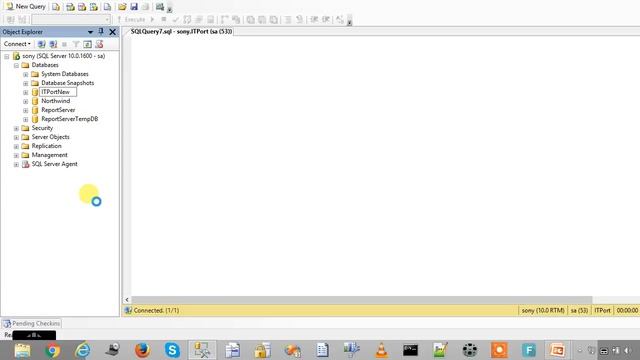Select the System Databases folder
This screenshot has height=360, width=640.
64,74
